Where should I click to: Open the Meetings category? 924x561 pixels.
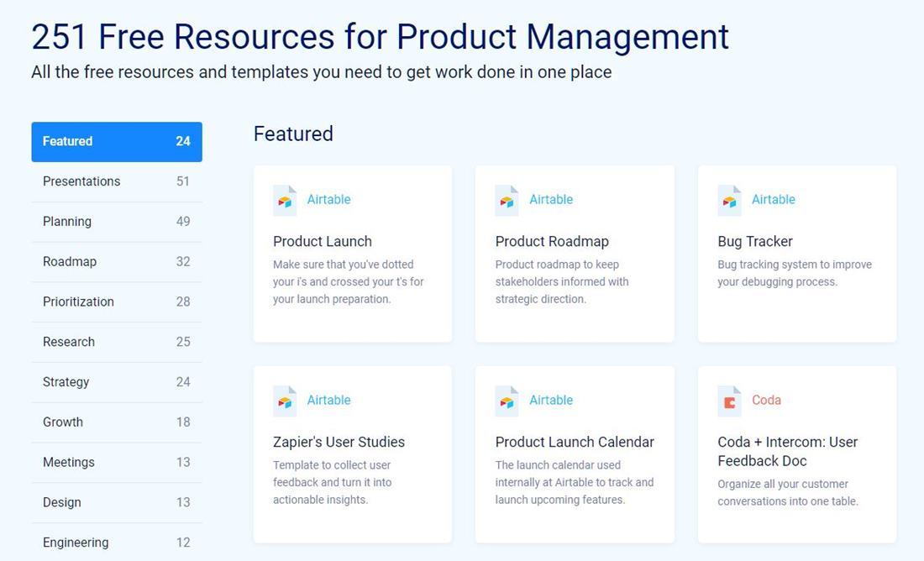click(x=117, y=463)
